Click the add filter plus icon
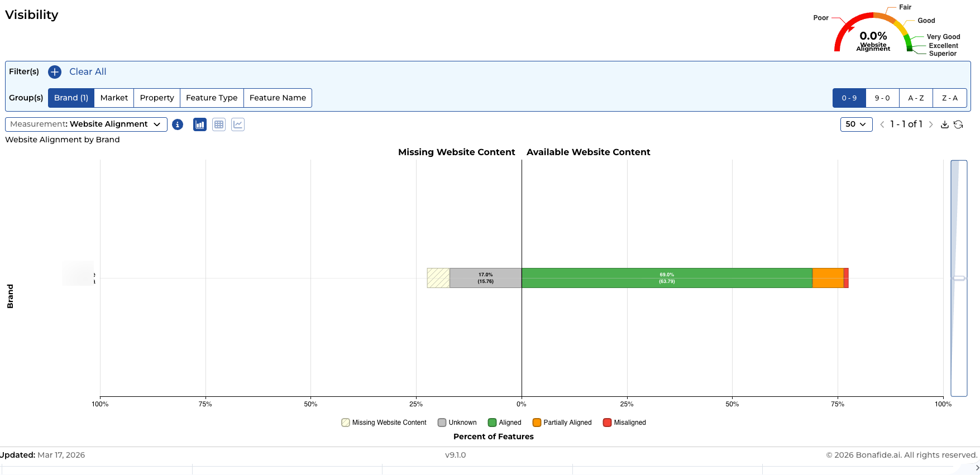 coord(55,72)
